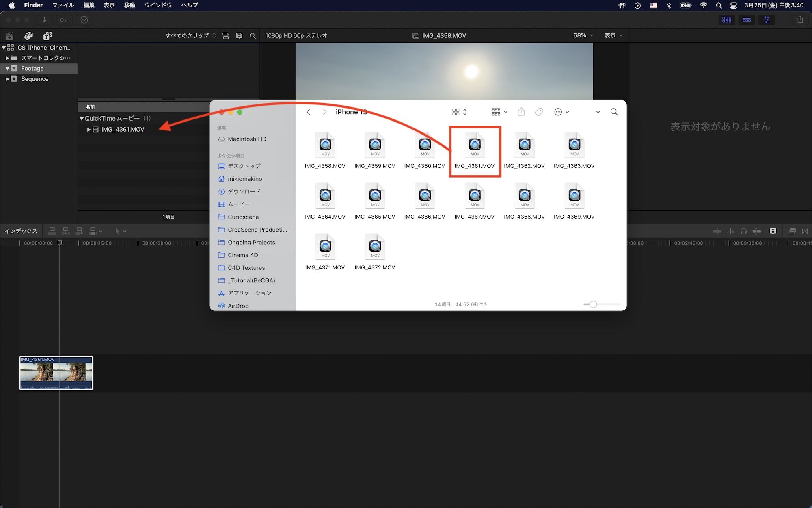Toggle the timeline panel visibility button

[x=747, y=20]
